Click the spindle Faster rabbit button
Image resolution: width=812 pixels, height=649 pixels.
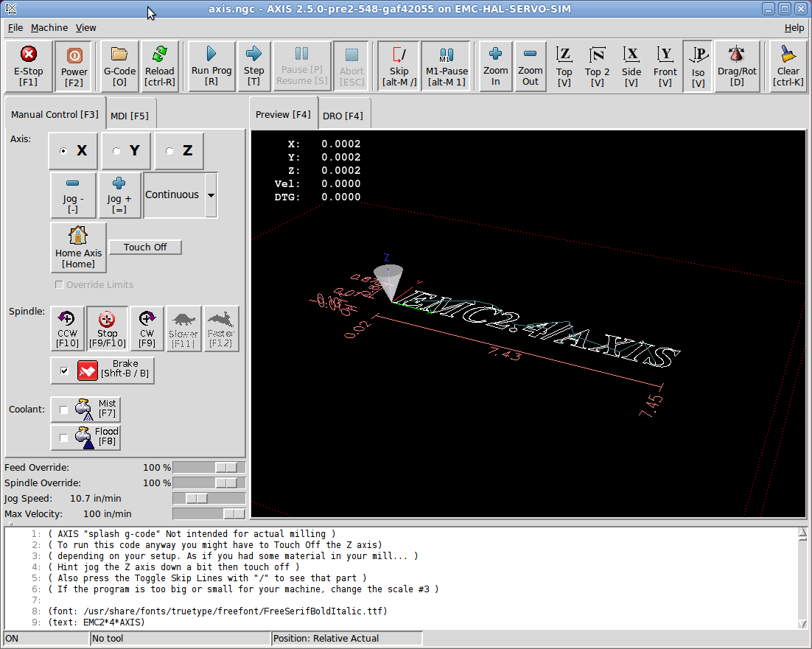coord(220,329)
